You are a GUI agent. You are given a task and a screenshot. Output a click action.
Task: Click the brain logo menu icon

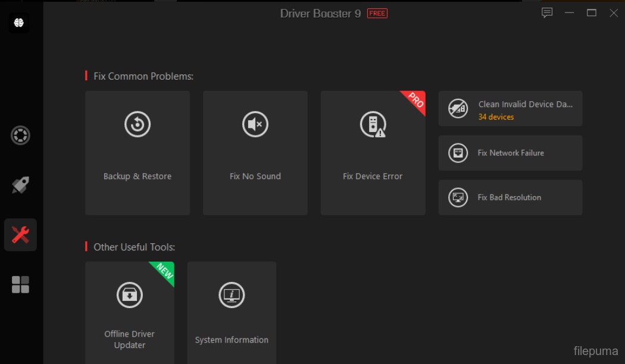[x=18, y=23]
